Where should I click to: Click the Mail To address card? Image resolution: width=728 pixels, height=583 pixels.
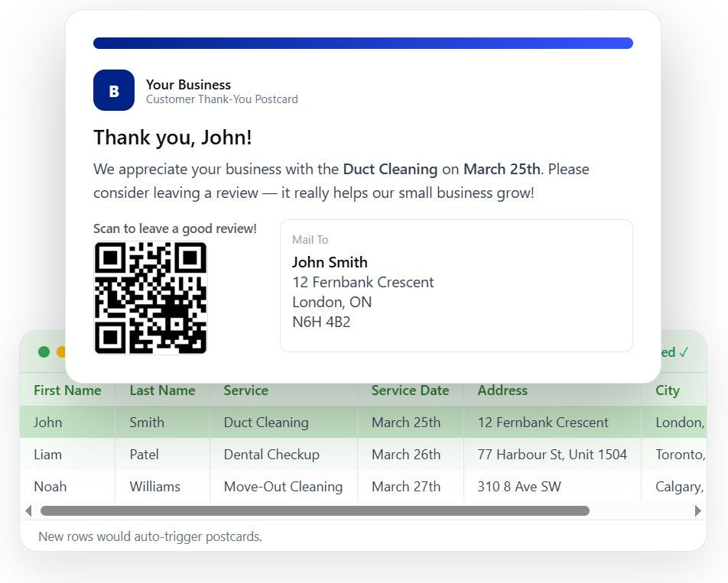click(456, 286)
